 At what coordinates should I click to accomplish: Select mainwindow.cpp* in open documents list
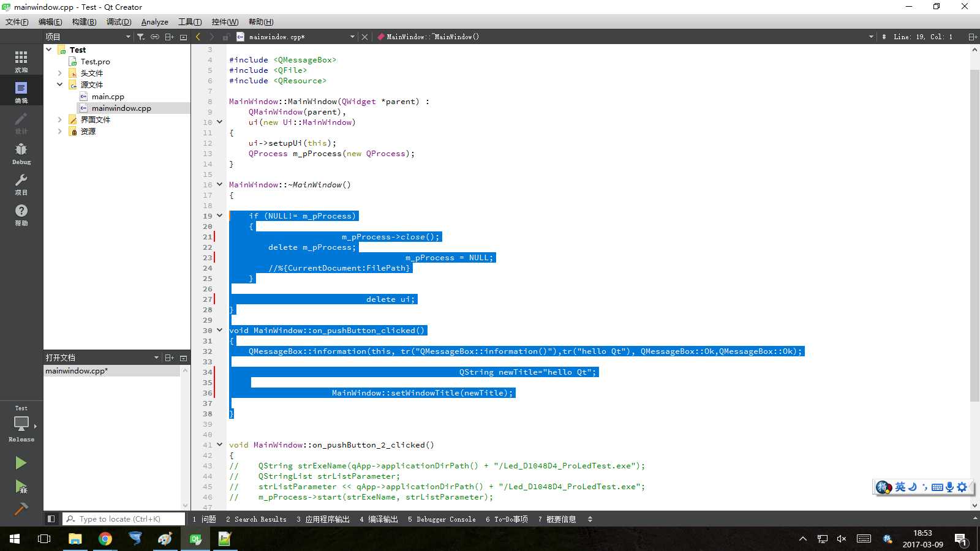click(x=112, y=371)
